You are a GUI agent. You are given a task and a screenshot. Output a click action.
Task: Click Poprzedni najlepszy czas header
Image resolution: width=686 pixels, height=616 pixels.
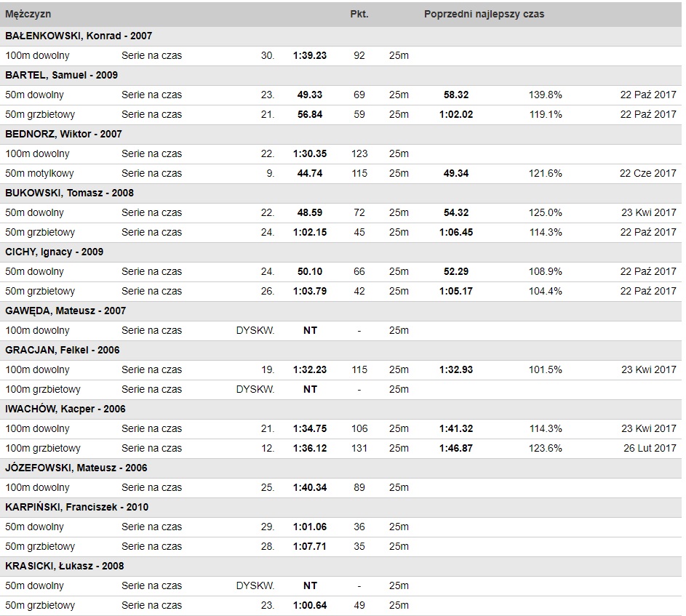(x=484, y=14)
